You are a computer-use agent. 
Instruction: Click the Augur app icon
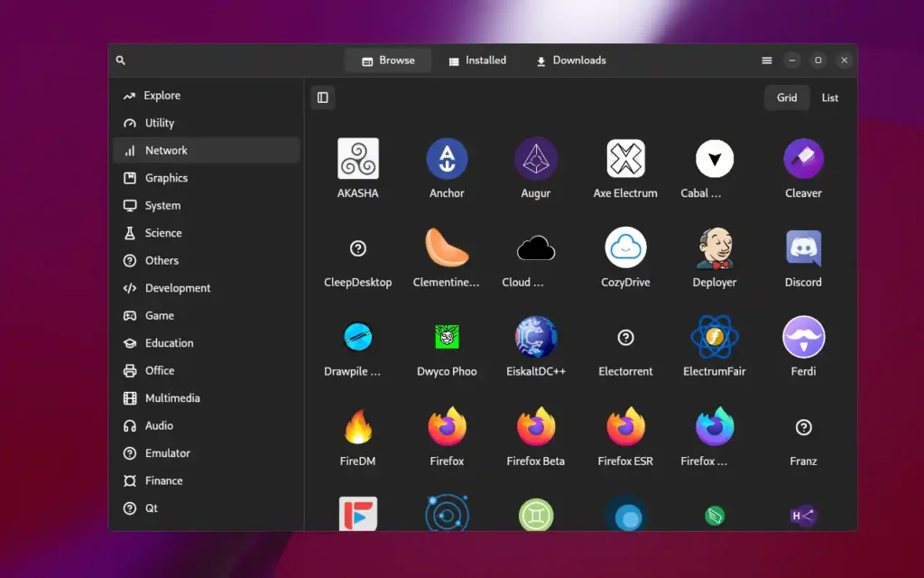coord(536,160)
